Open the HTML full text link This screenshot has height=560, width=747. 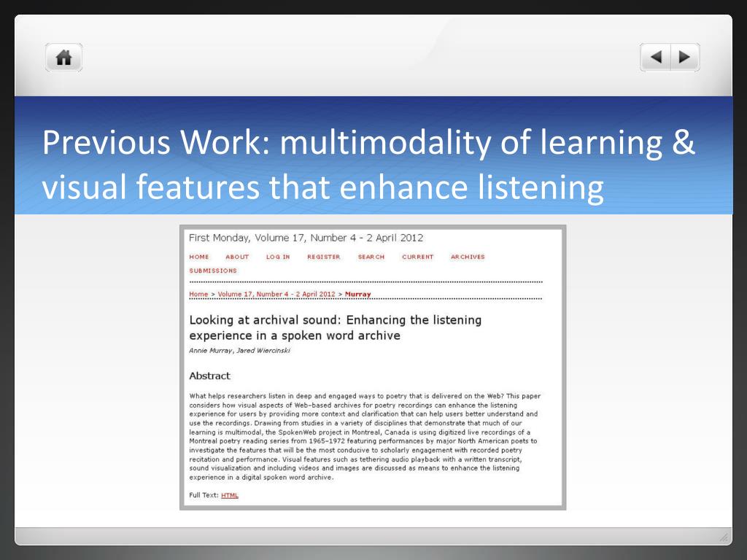pos(230,495)
